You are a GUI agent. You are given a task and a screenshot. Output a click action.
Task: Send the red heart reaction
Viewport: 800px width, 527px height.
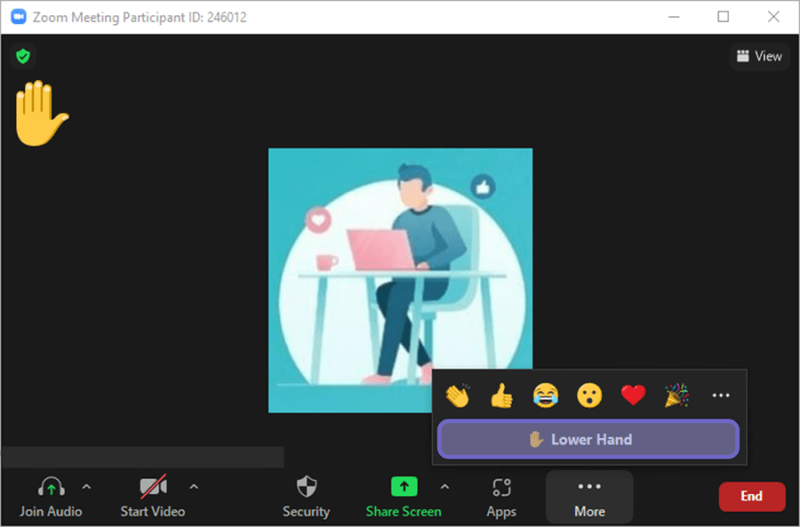(633, 395)
